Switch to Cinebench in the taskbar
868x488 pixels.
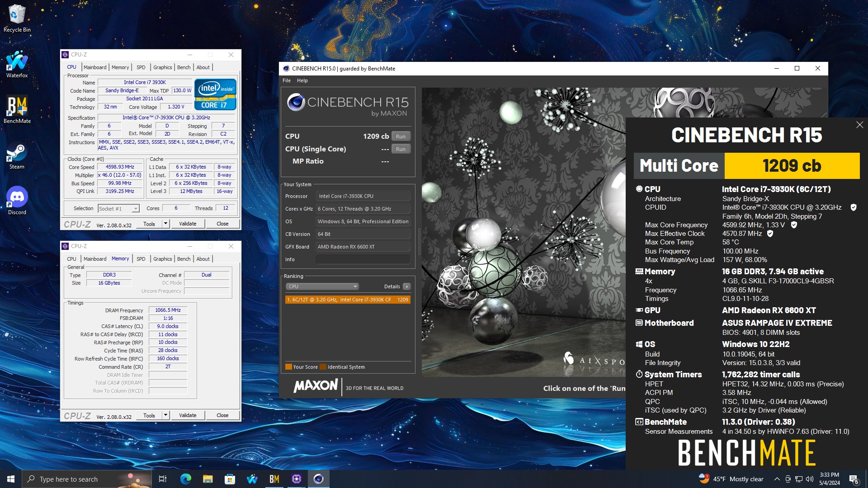click(x=319, y=479)
